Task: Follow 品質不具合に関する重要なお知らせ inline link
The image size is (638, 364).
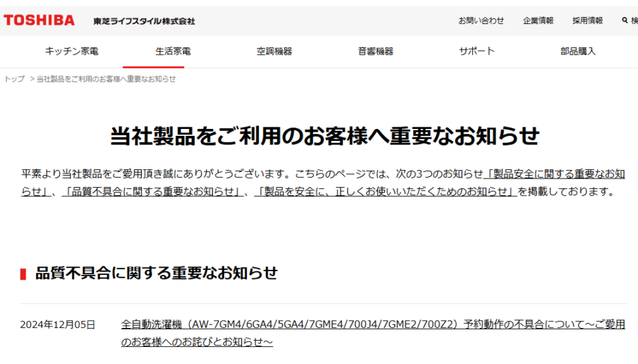Action: (152, 191)
